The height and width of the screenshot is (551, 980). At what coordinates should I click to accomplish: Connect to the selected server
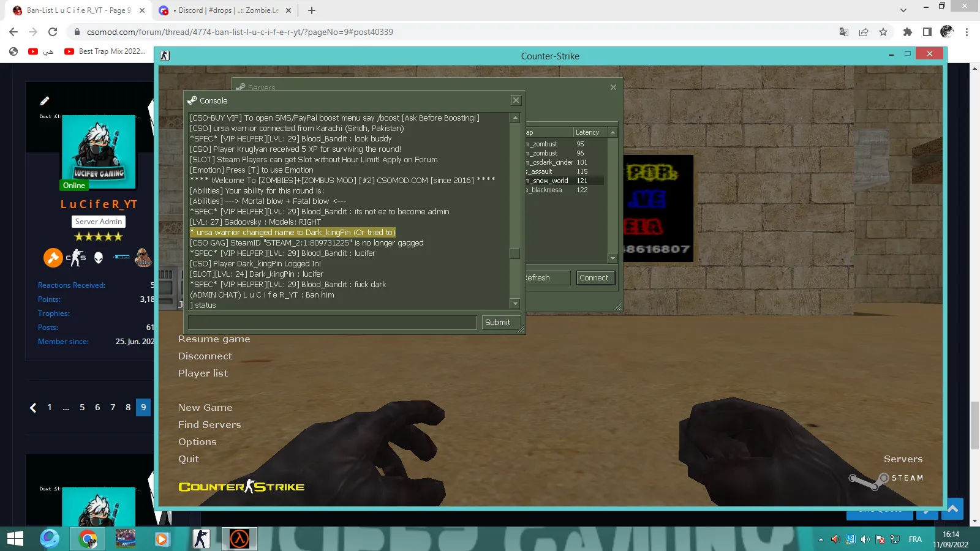point(594,278)
